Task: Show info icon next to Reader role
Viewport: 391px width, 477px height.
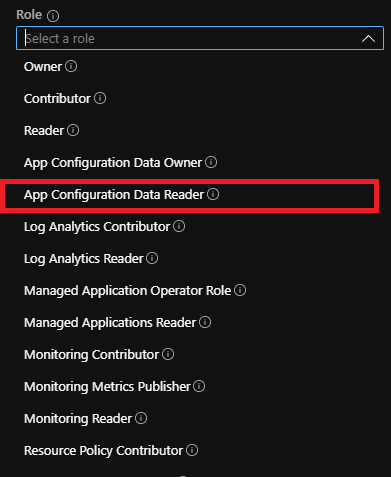Action: [x=73, y=130]
